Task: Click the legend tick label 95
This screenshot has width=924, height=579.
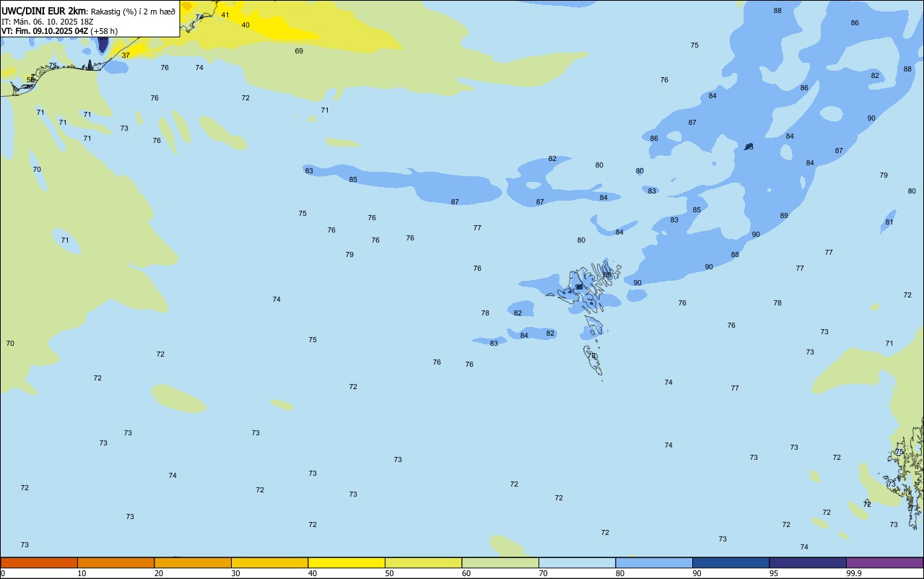Action: 774,573
